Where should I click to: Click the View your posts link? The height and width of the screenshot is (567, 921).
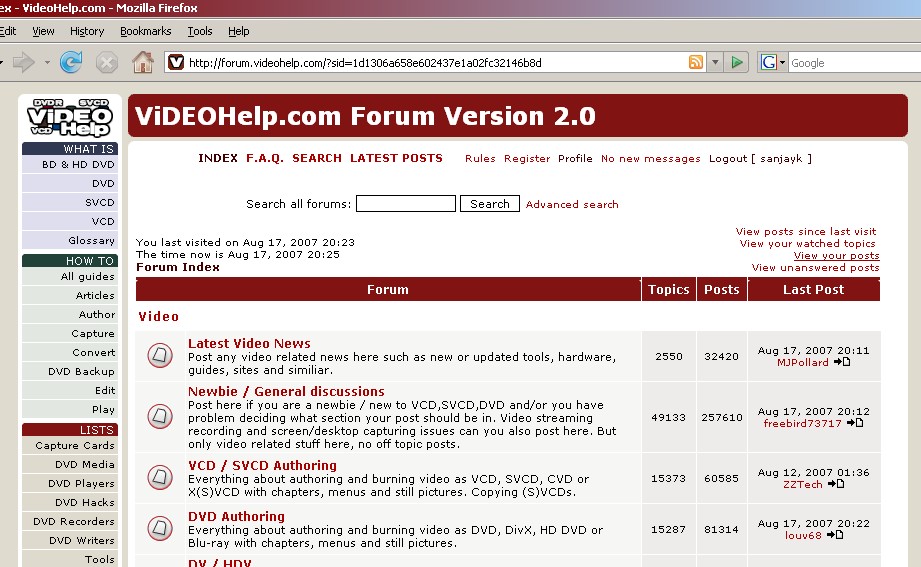coord(836,256)
